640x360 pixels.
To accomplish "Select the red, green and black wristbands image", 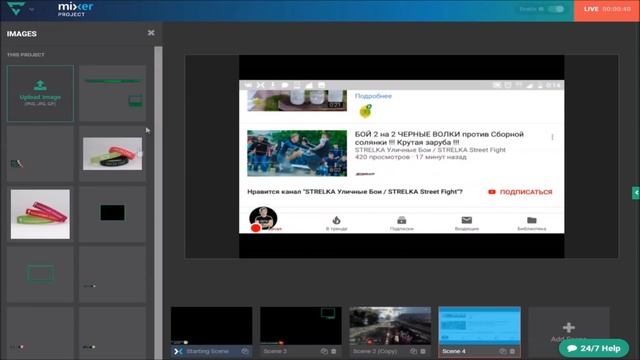I will (x=113, y=153).
